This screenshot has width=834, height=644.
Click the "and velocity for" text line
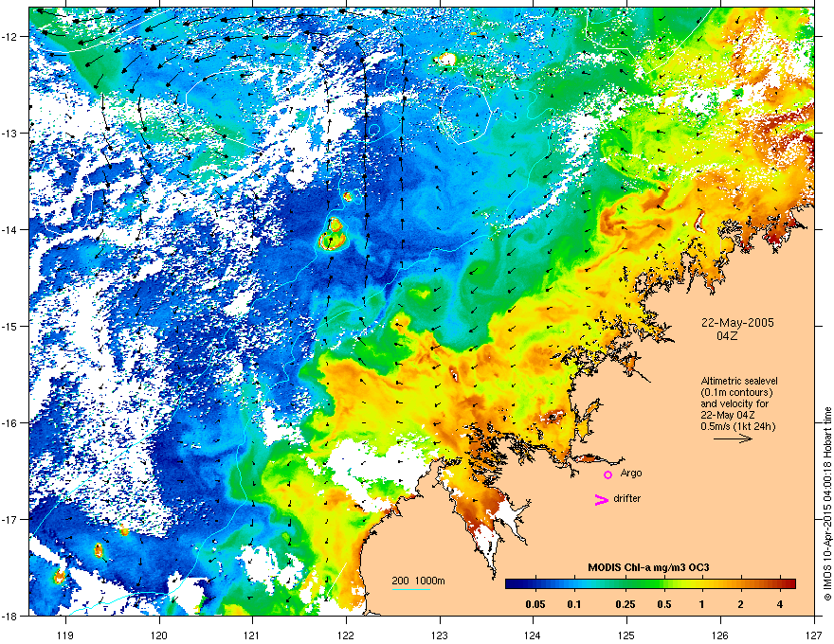point(734,403)
